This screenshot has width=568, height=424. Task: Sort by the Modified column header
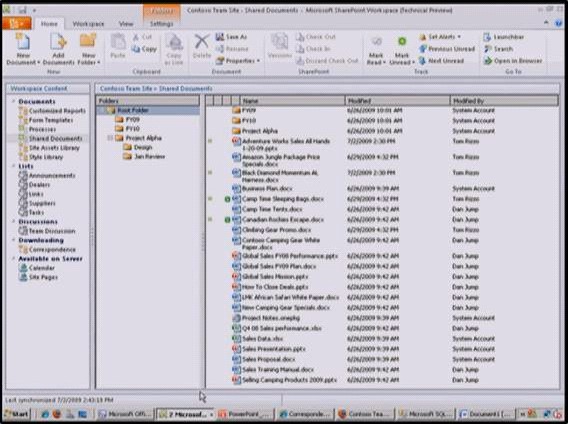point(397,101)
